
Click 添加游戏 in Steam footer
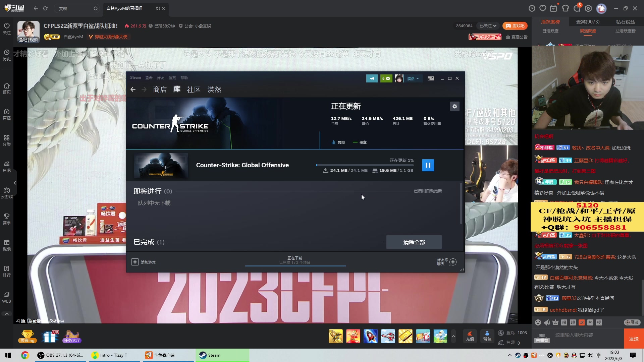144,262
